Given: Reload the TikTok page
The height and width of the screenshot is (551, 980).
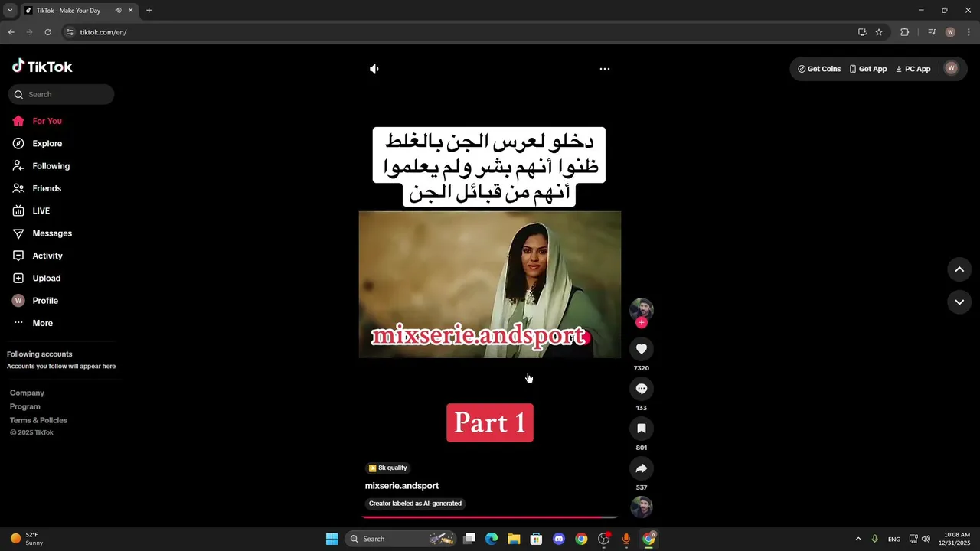Looking at the screenshot, I should pyautogui.click(x=47, y=32).
